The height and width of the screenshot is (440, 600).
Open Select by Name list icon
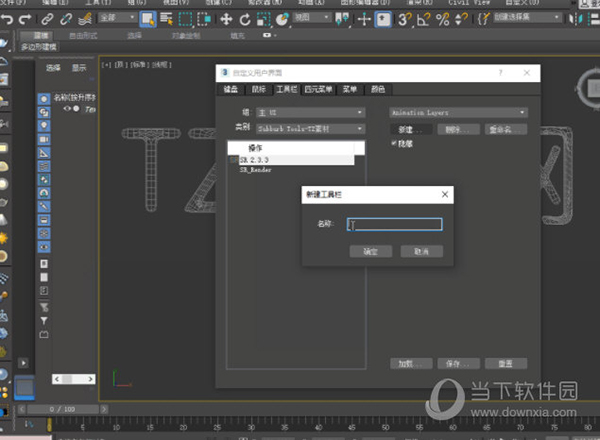pyautogui.click(x=166, y=19)
